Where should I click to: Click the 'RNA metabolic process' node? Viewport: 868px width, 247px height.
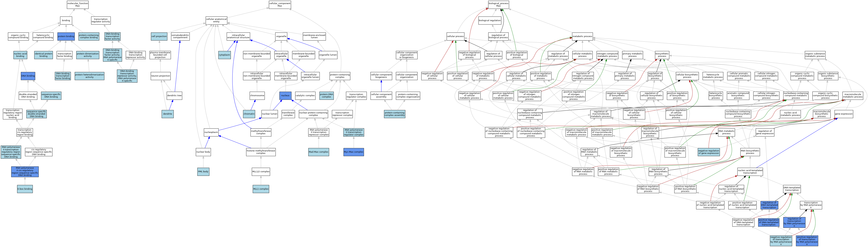[726, 132]
